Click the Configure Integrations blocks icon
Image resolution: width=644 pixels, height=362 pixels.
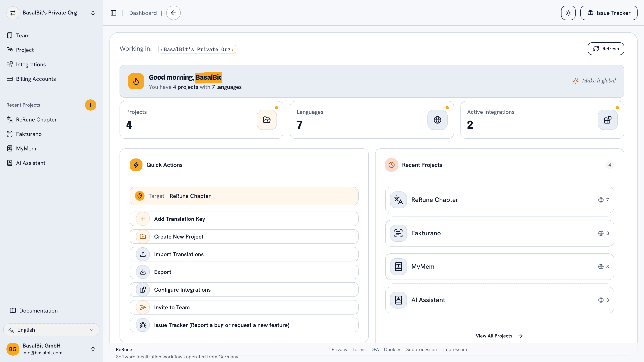coord(143,290)
